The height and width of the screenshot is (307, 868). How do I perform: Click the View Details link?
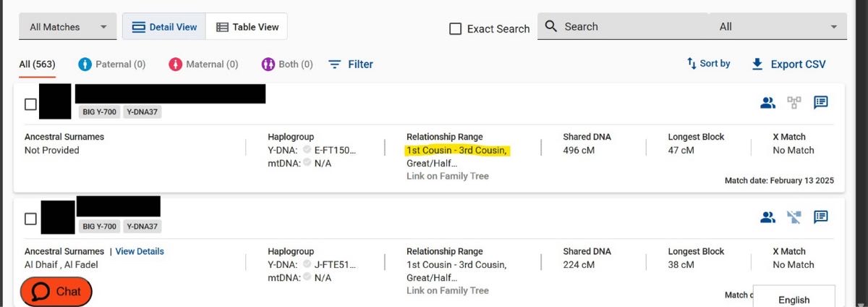coord(140,251)
